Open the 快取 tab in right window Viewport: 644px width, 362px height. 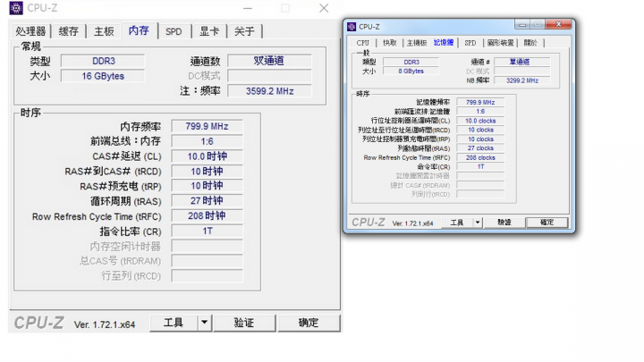point(390,43)
